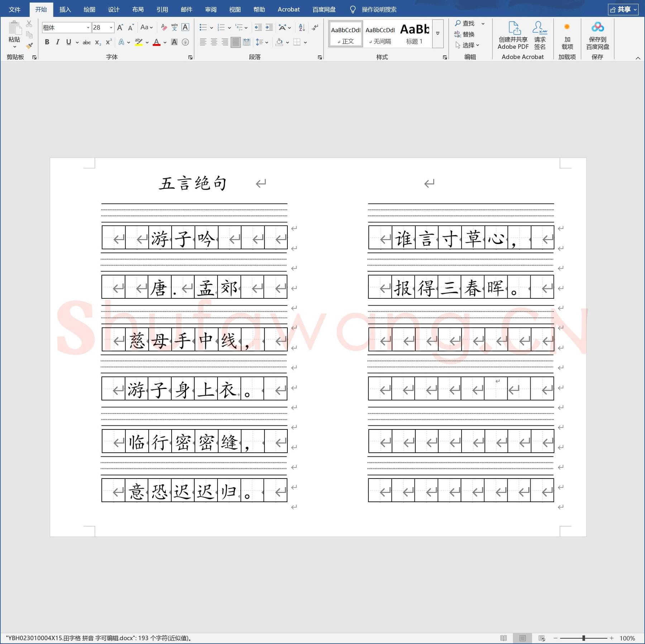Click the Share button
This screenshot has height=644, width=645.
pyautogui.click(x=623, y=9)
